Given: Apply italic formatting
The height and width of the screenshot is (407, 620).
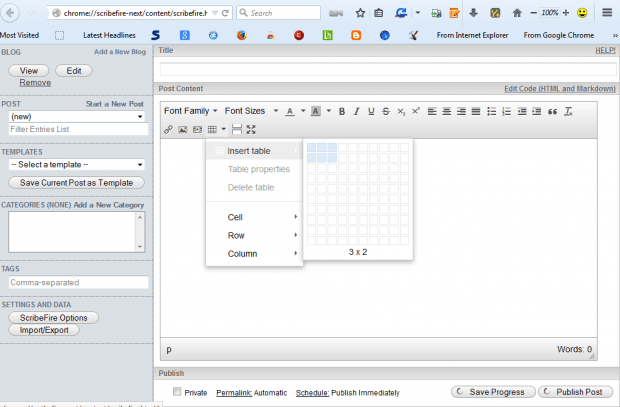Looking at the screenshot, I should (x=356, y=111).
